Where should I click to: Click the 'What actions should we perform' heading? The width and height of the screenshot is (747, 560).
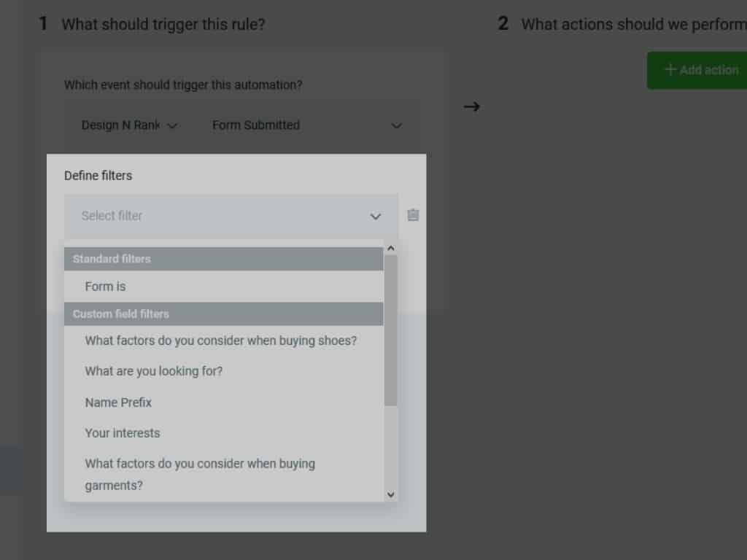coord(632,24)
